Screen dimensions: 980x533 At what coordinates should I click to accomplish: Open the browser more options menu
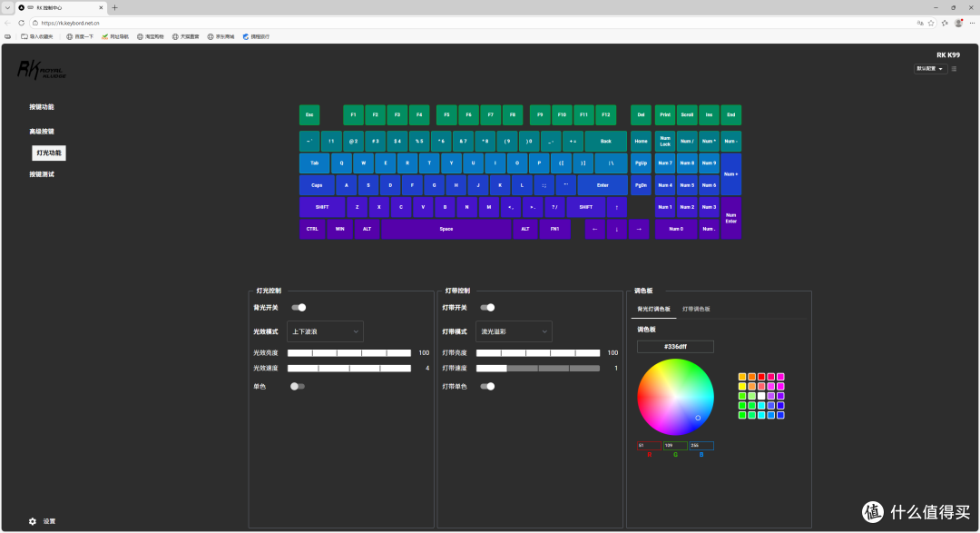(972, 23)
